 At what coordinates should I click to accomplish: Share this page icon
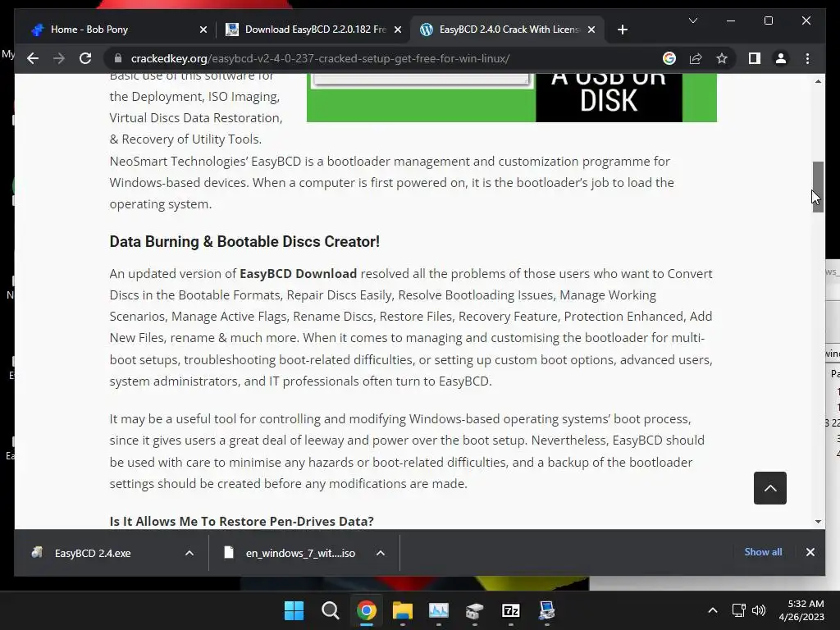[696, 58]
